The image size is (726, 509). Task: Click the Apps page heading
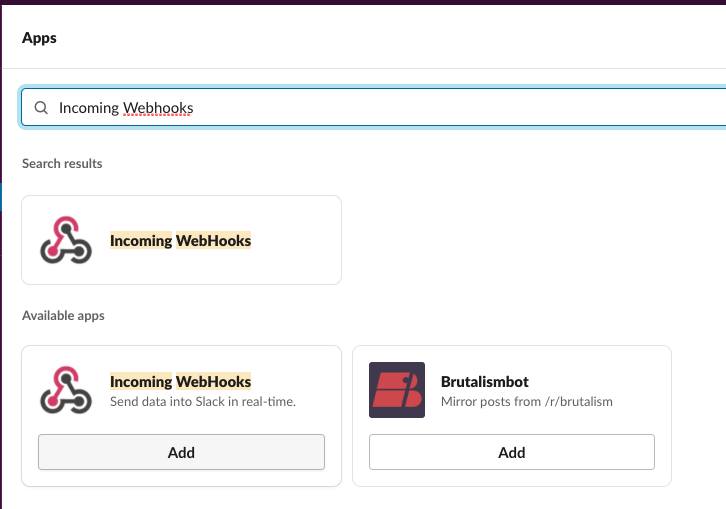coord(39,38)
